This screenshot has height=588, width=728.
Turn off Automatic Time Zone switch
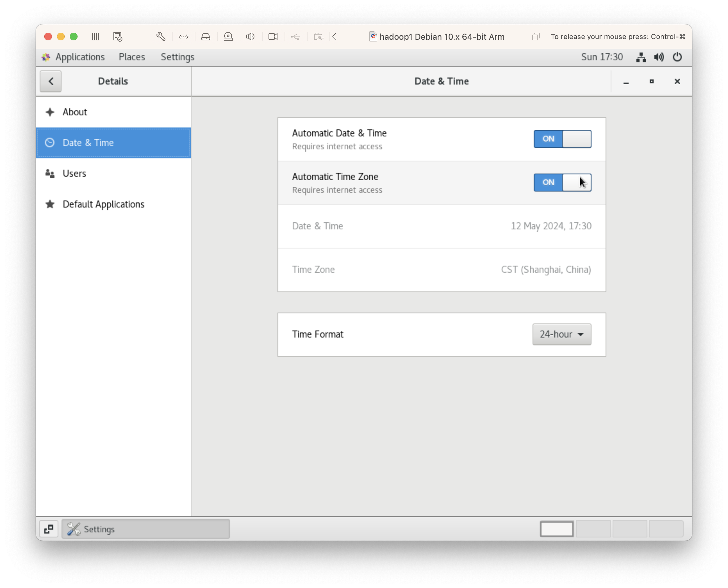[x=562, y=183]
